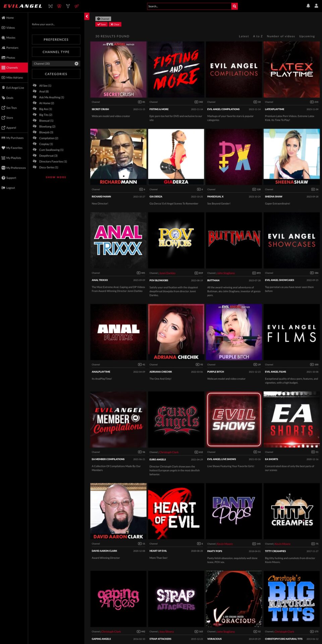Open the Evil Angel Compilations channel thumbnail

234,69
